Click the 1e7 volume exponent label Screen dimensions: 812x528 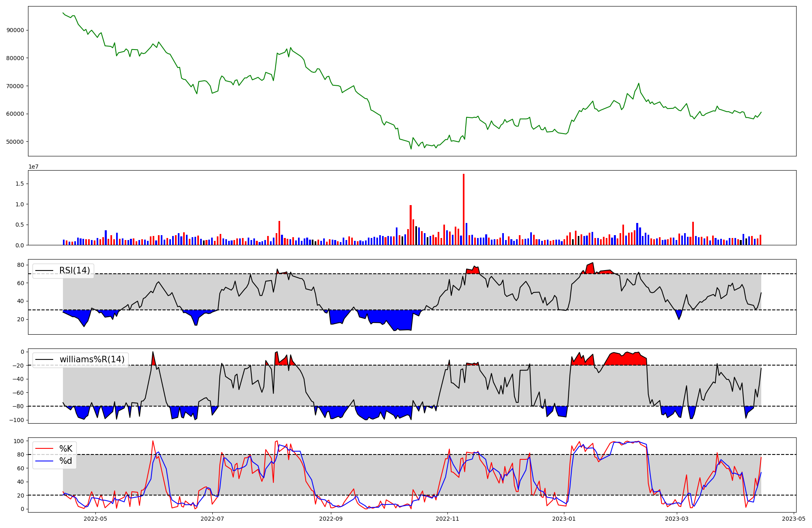click(33, 167)
